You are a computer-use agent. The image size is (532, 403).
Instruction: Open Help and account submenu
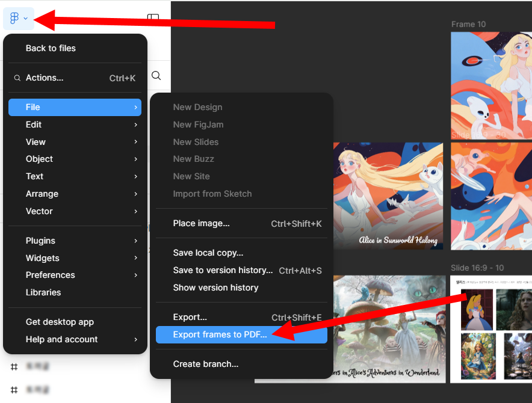click(x=75, y=339)
